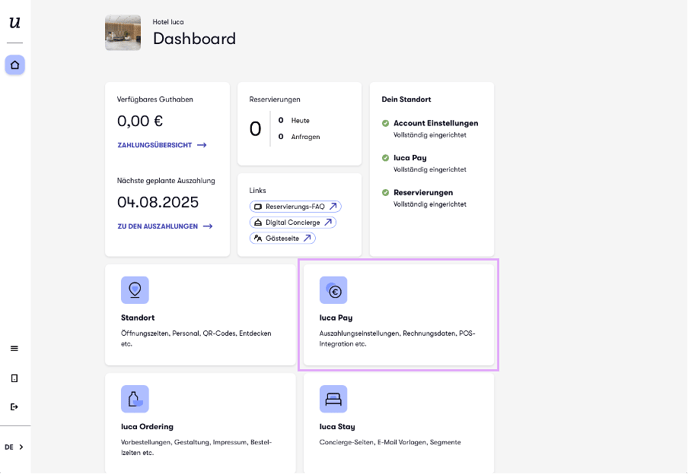
Task: Click the 0,00 € available balance
Action: pyautogui.click(x=140, y=121)
